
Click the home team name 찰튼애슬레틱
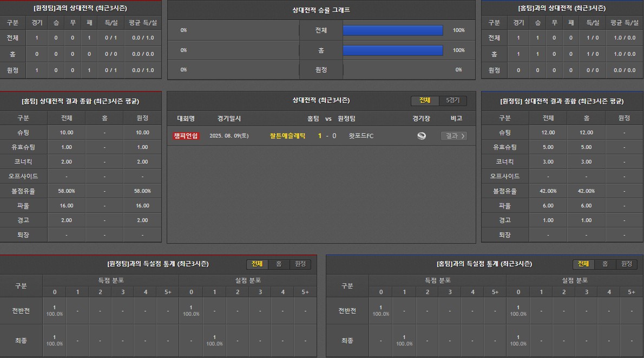coord(287,136)
